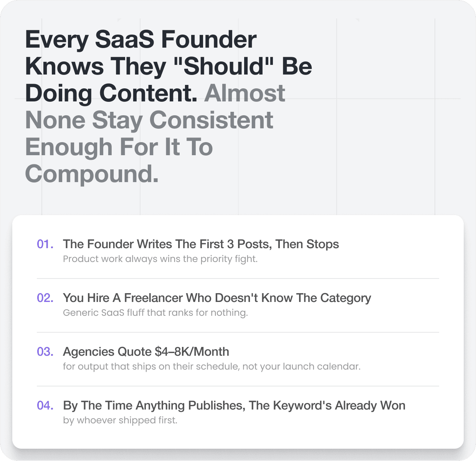This screenshot has height=461, width=476.
Task: Click the purple "04." list number
Action: [45, 405]
